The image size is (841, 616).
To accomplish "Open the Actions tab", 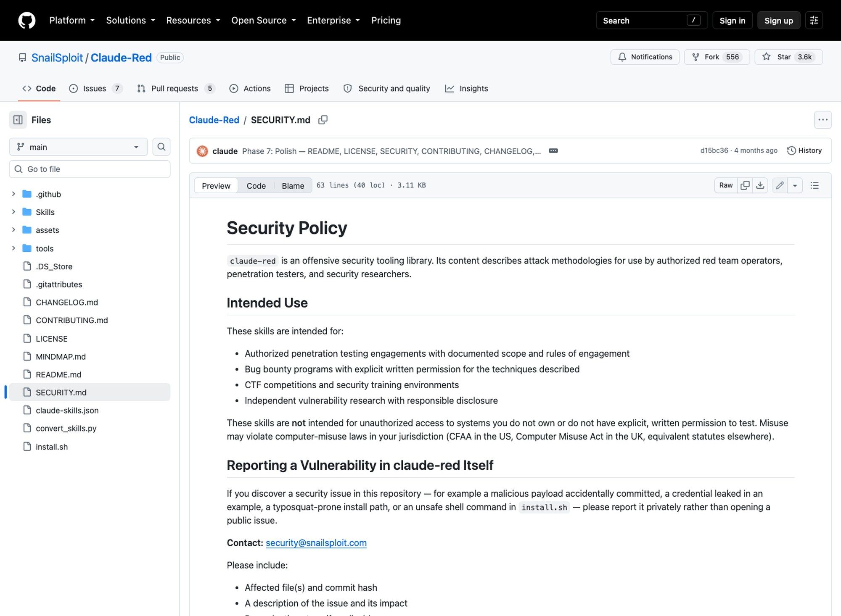I will coord(250,89).
